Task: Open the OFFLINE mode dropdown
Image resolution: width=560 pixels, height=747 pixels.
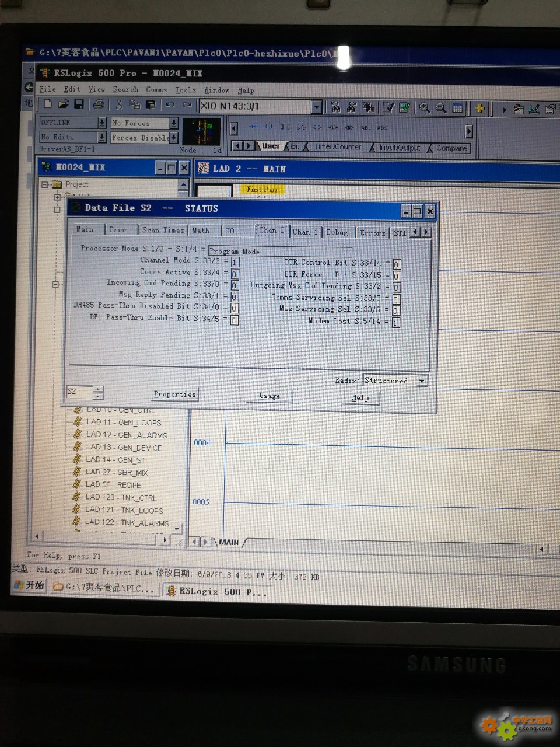Action: click(x=102, y=123)
